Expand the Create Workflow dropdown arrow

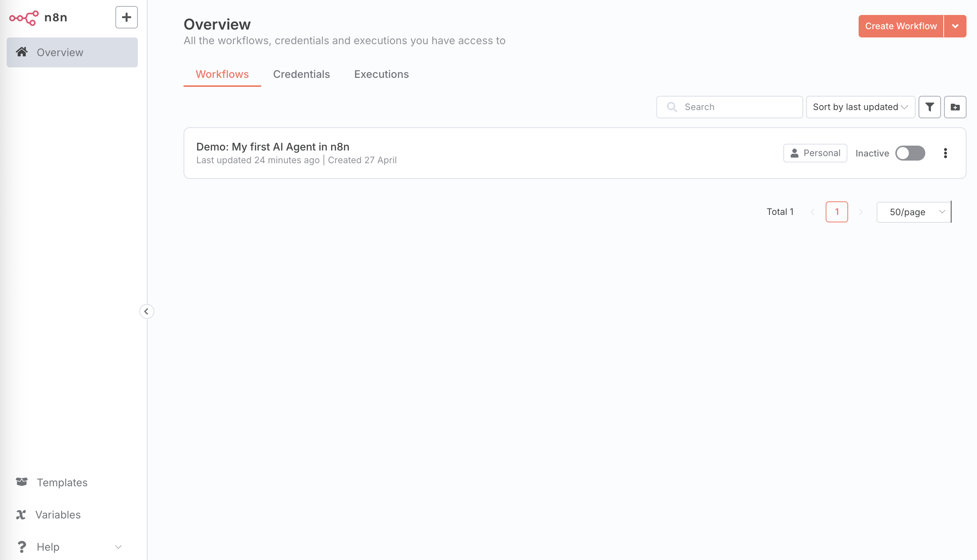pyautogui.click(x=955, y=26)
